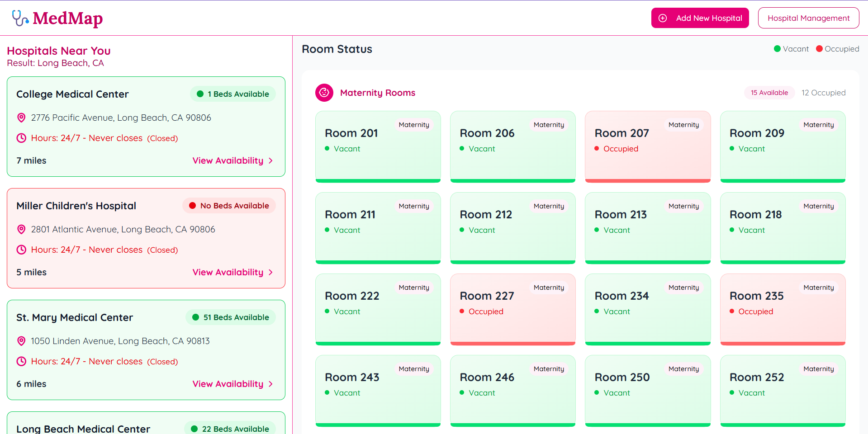Open the Room 252 card

click(x=783, y=391)
